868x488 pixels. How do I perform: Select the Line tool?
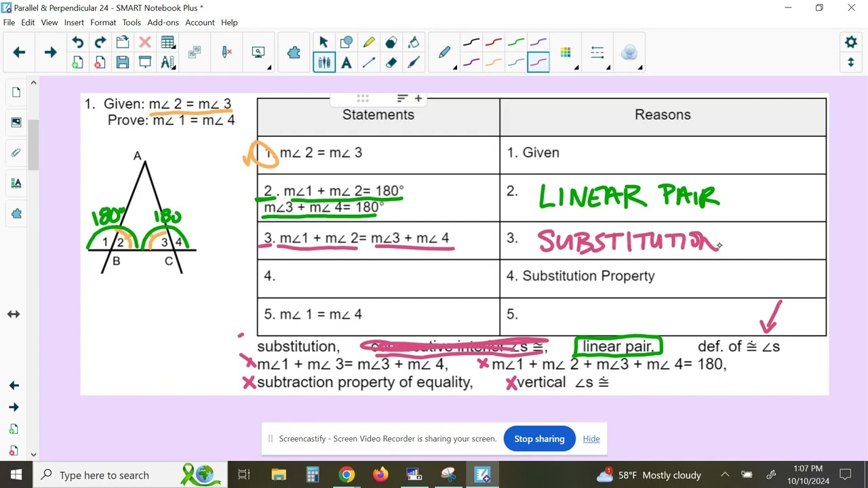[x=369, y=62]
